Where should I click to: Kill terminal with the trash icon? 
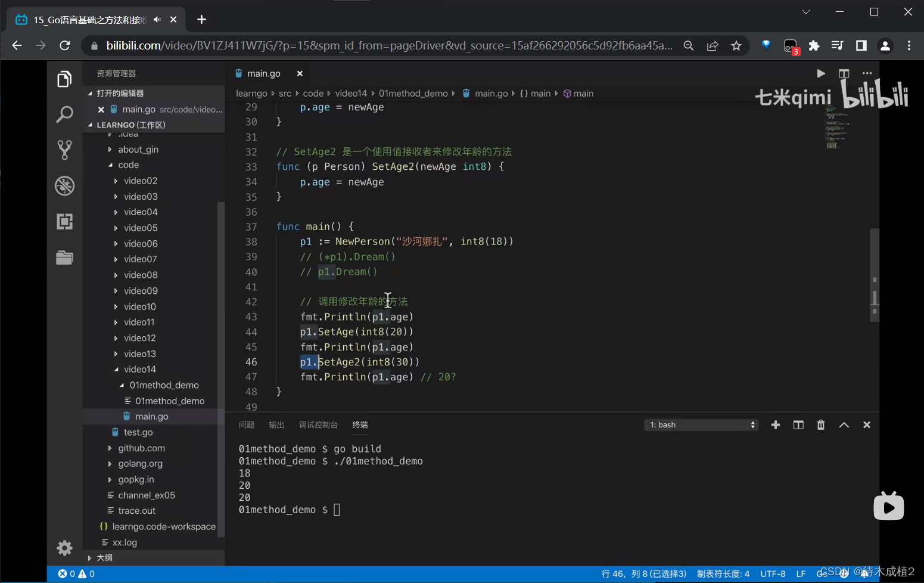[821, 424]
